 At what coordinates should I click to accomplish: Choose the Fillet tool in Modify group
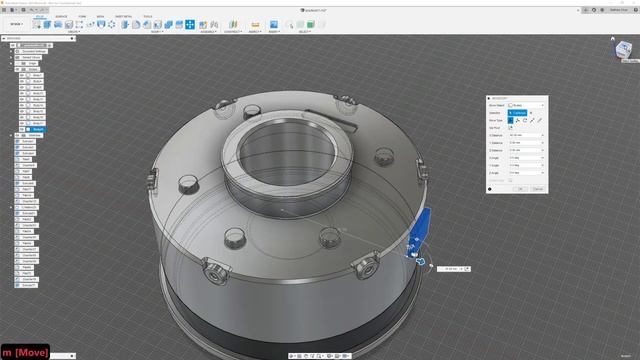pos(136,24)
